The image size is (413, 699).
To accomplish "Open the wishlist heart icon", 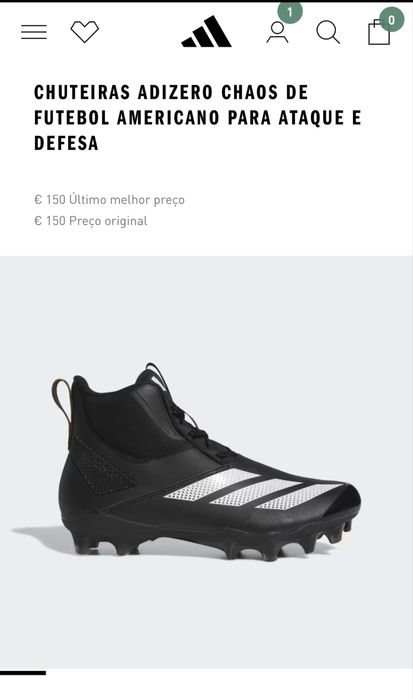I will (x=85, y=32).
